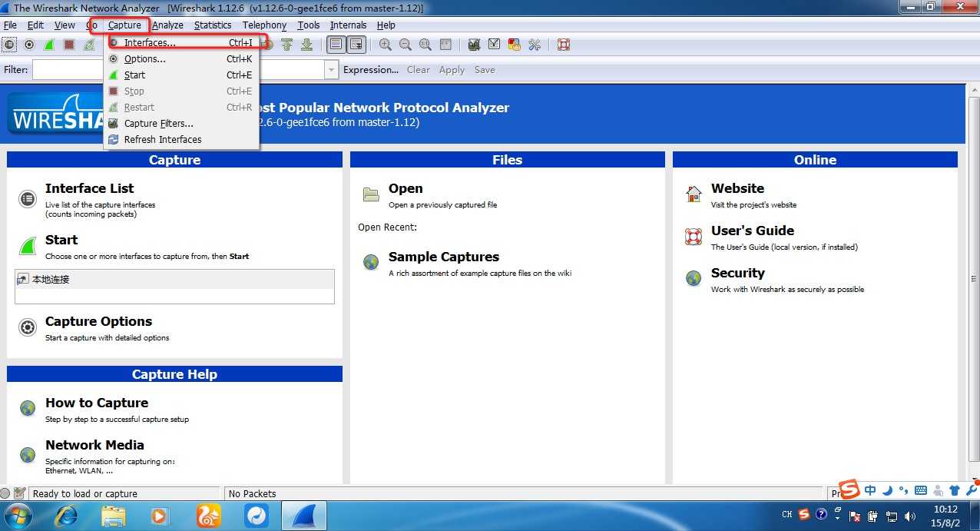Open Sample Captures wiki link
Image resolution: width=980 pixels, height=531 pixels.
444,257
